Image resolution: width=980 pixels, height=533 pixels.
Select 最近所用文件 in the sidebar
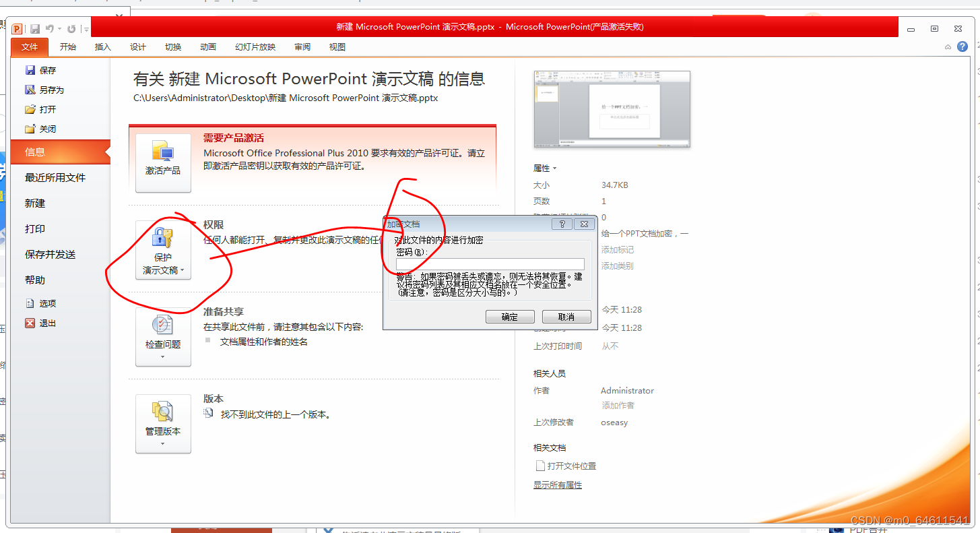[55, 177]
